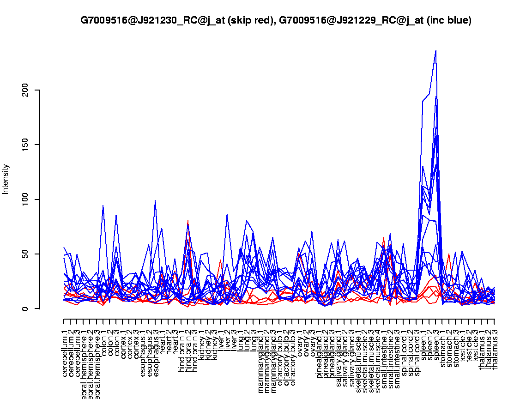
Task: Click the Intensity y-axis label
Action: [6, 179]
